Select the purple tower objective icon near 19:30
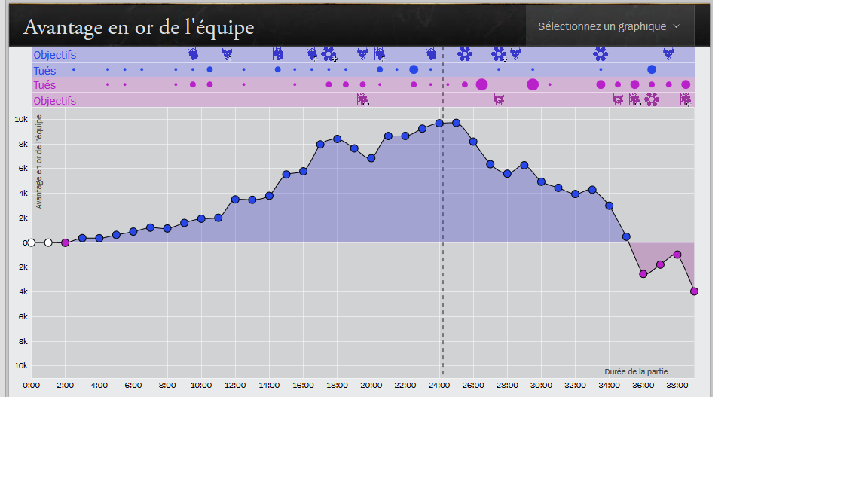 tap(362, 99)
